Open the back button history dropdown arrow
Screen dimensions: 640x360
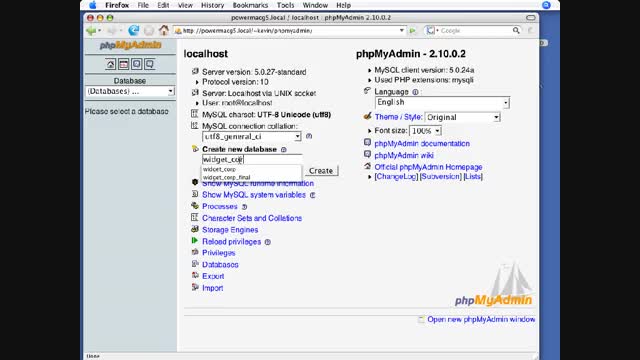click(x=100, y=31)
